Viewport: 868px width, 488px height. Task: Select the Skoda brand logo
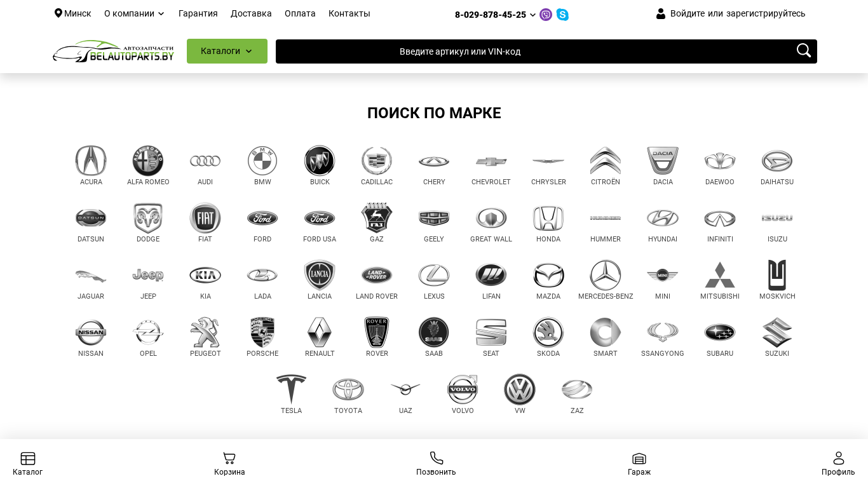548,332
